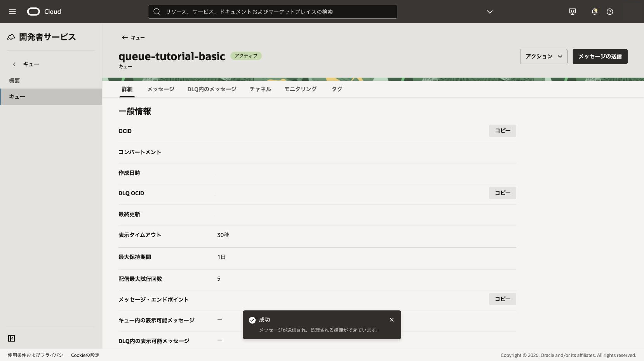Open the モニタリング tab
Screen dimensions: 644x361
[x=301, y=89]
